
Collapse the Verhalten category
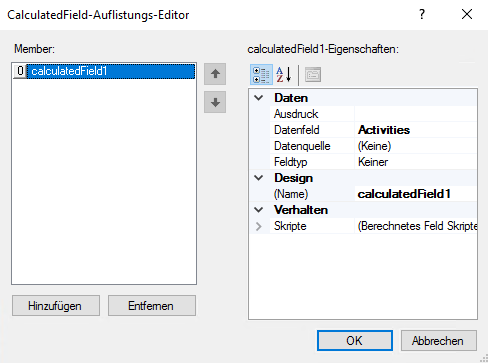(x=259, y=210)
